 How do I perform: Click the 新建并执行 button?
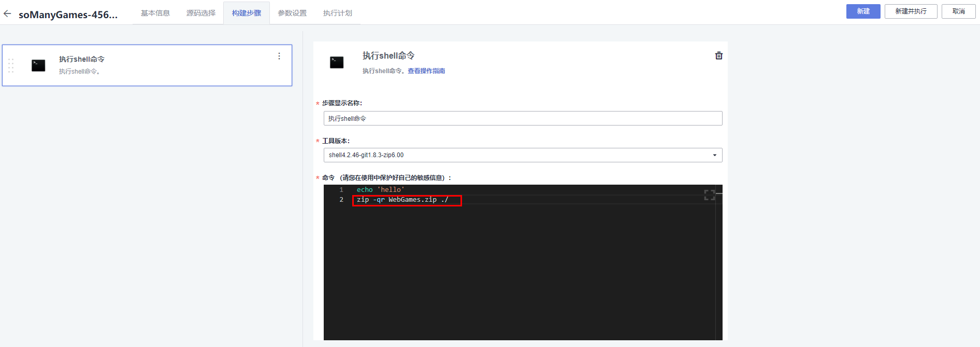911,11
